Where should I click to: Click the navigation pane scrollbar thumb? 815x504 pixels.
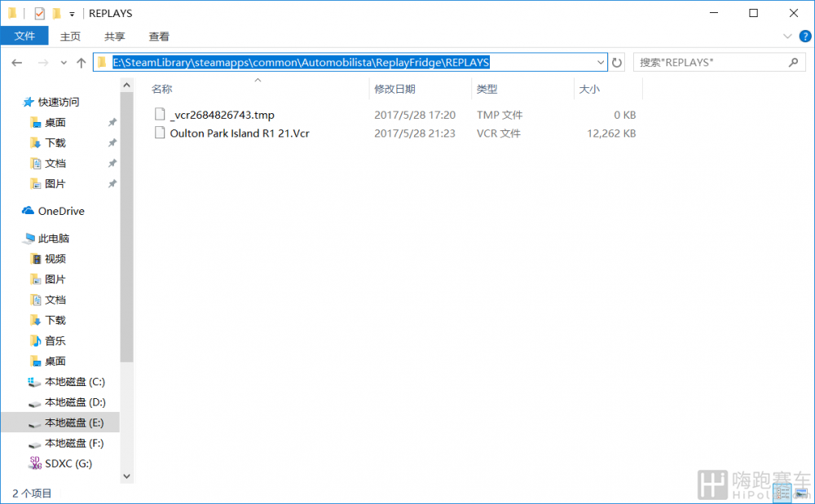tap(127, 227)
